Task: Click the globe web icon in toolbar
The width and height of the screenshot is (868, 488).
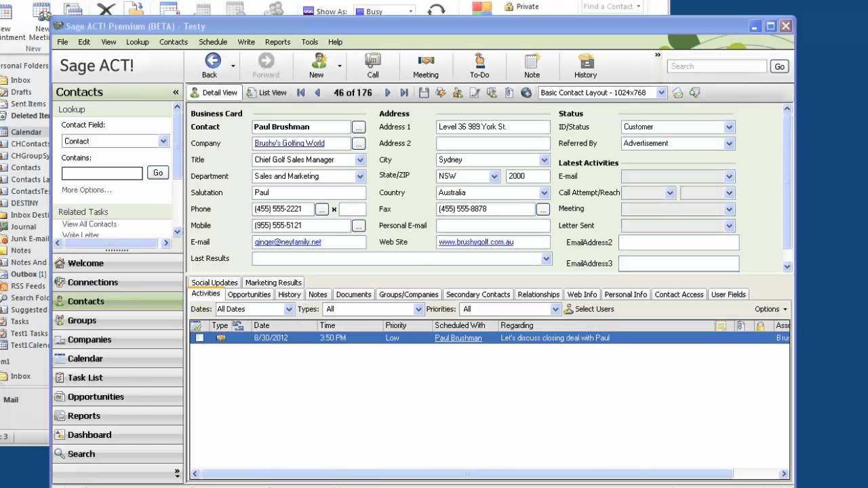Action: pyautogui.click(x=526, y=93)
